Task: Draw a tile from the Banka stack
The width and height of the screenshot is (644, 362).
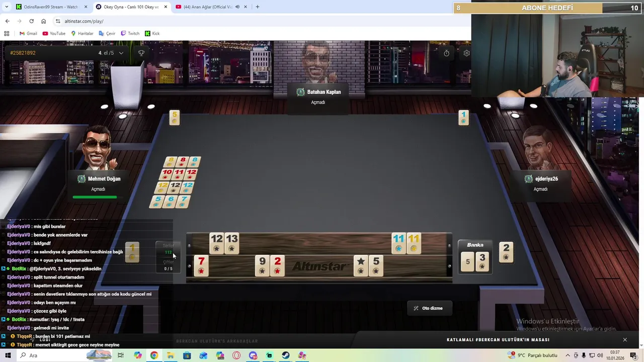Action: (468, 261)
